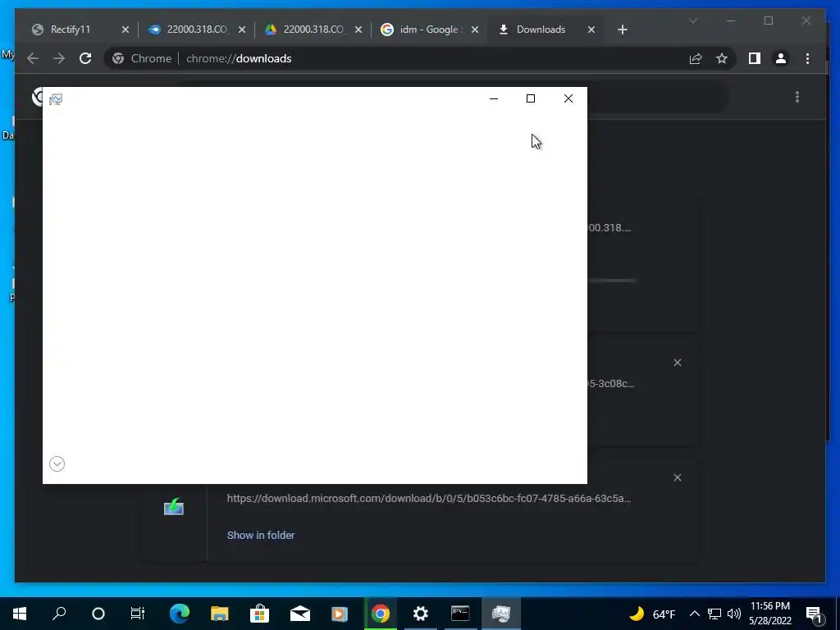The image size is (840, 630).
Task: Click Show in folder
Action: tap(261, 535)
